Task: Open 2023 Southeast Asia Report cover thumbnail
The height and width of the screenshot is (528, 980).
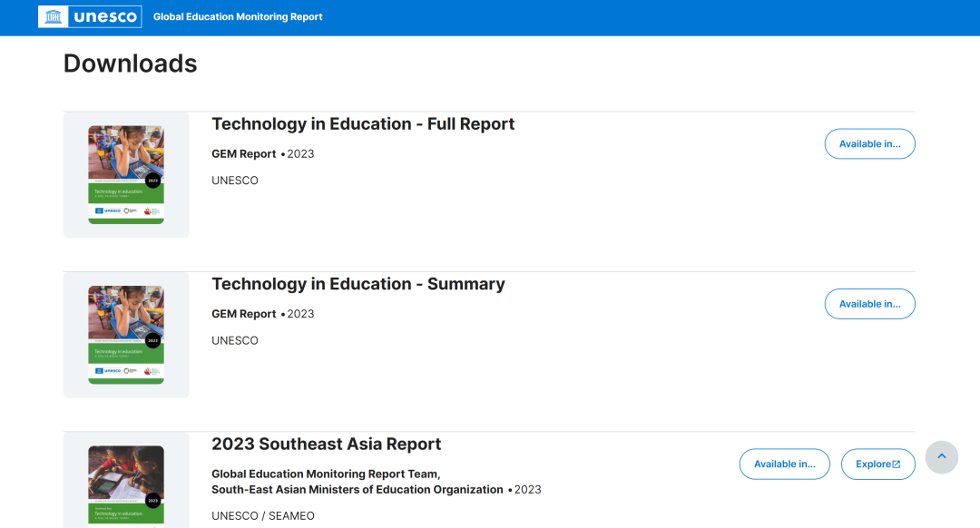Action: (x=126, y=485)
